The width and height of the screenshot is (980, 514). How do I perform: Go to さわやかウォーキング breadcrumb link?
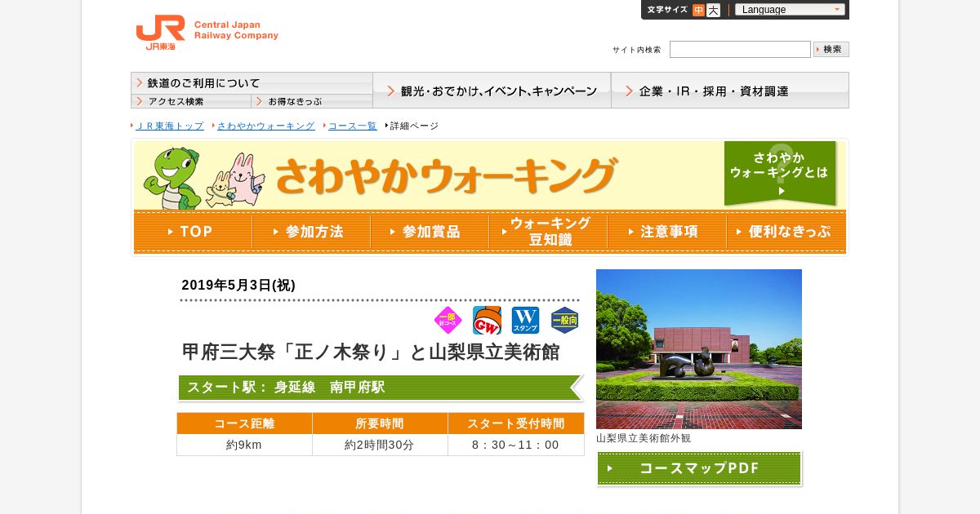coord(266,126)
